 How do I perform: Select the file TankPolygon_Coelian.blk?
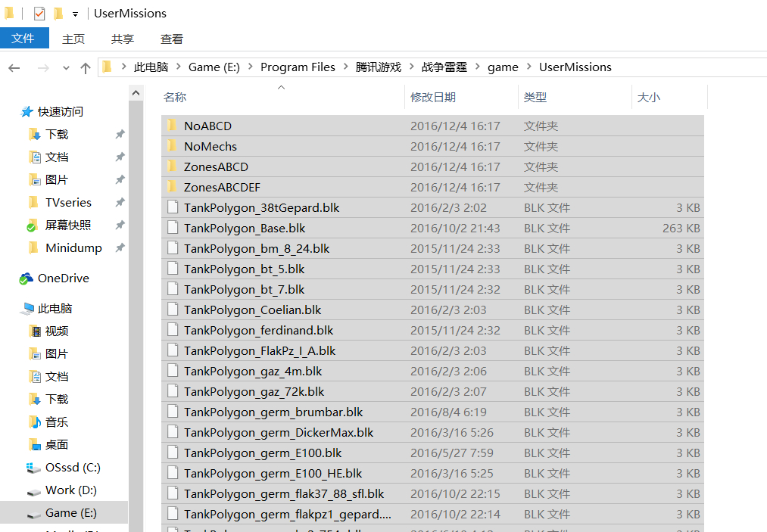[432, 310]
